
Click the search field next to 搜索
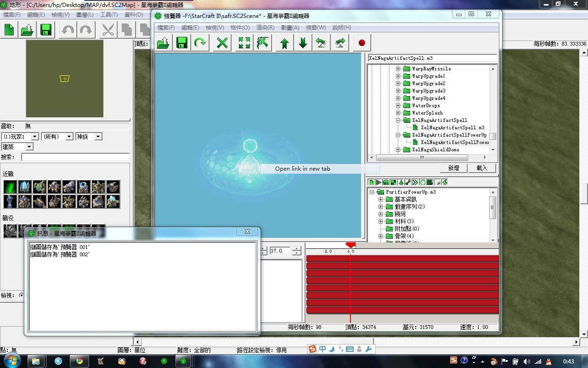pos(75,157)
